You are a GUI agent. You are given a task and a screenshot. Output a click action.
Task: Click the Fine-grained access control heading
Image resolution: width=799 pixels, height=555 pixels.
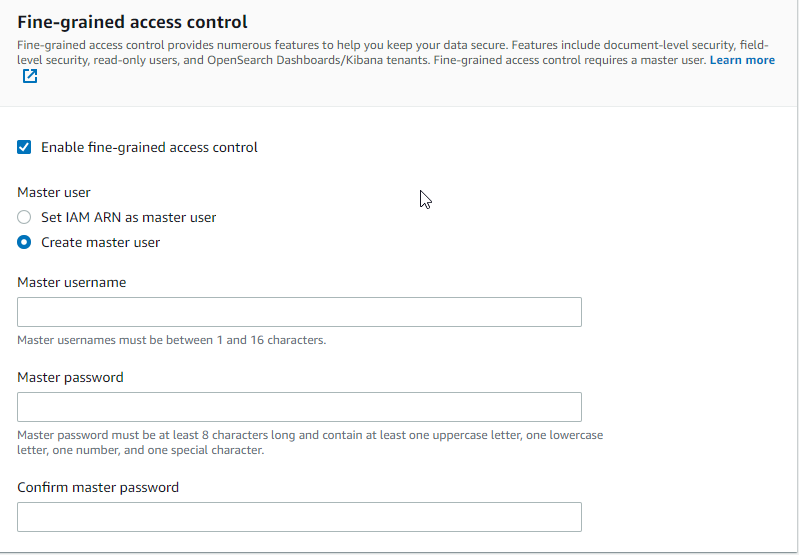point(132,22)
